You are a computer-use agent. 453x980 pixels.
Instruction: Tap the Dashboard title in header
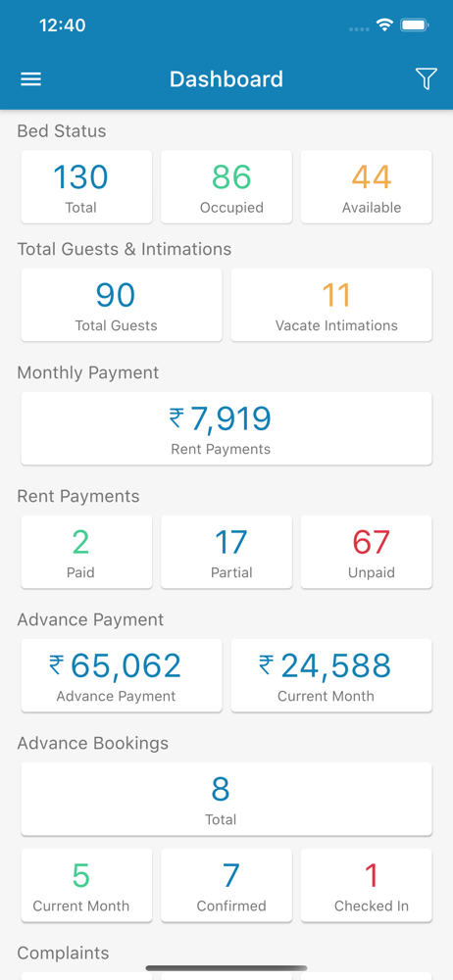pos(226,79)
